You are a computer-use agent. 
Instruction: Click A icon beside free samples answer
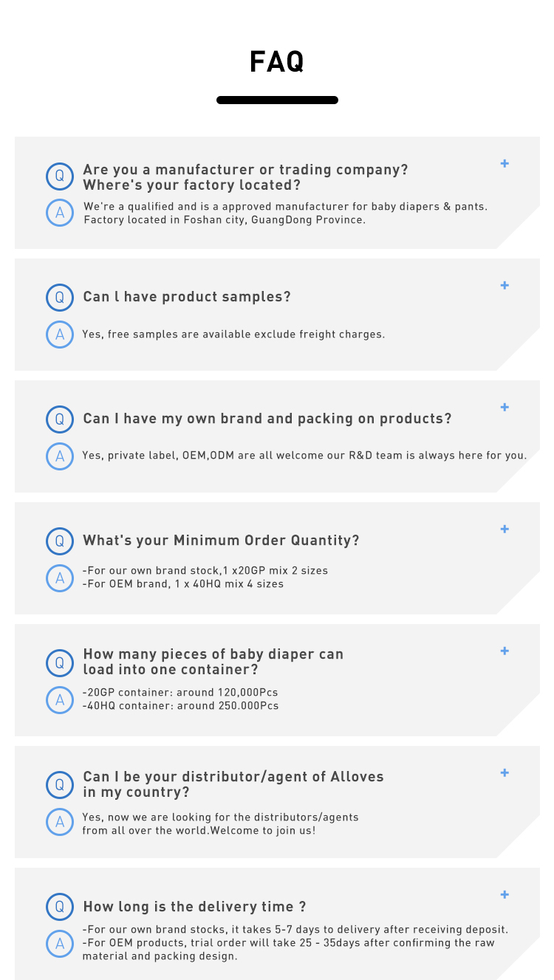point(60,335)
